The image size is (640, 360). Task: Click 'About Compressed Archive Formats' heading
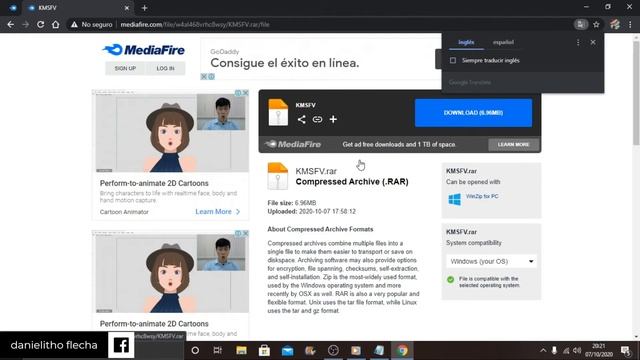click(x=320, y=229)
